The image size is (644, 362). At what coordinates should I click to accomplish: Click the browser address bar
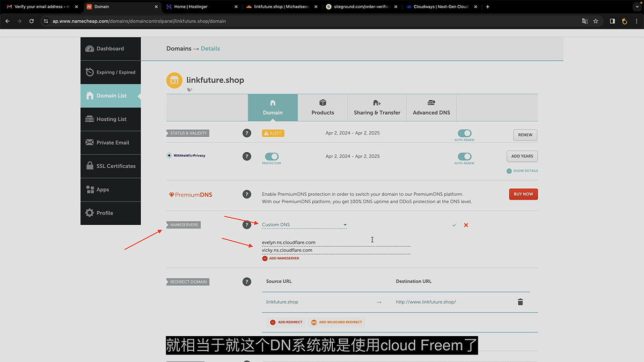(x=311, y=21)
